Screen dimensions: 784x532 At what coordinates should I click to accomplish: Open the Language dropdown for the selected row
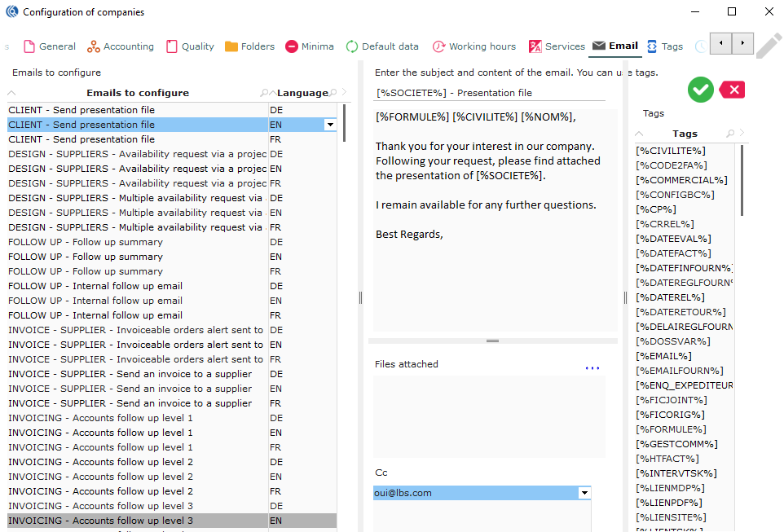point(329,125)
